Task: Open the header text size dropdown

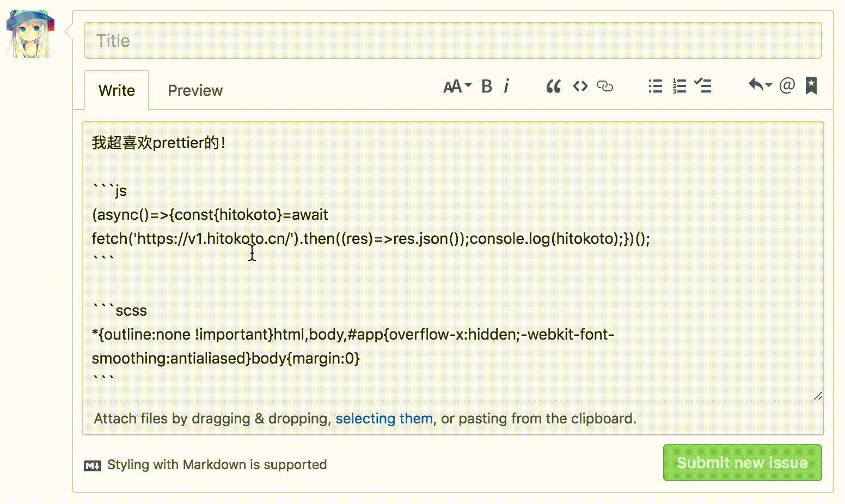Action: (x=457, y=87)
